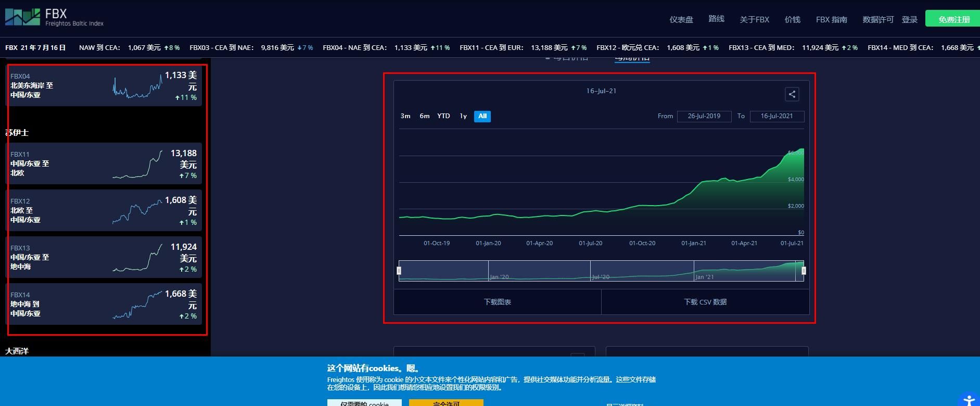Select the 3m chart range

pyautogui.click(x=405, y=116)
